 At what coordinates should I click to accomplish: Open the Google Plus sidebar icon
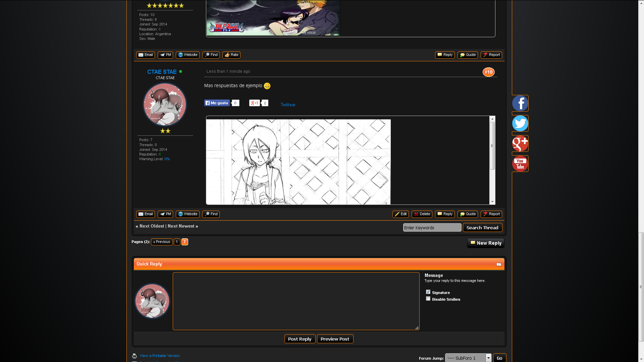click(x=520, y=143)
